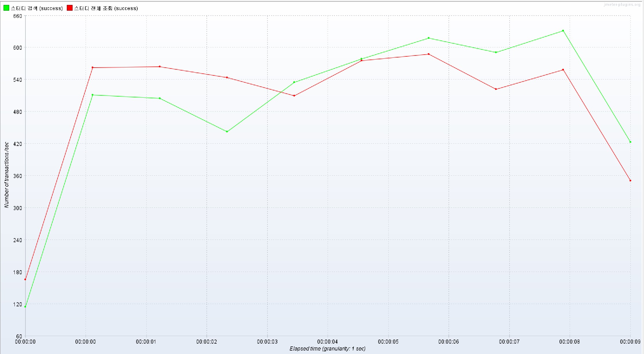Click the 스터디 전체 조회 (success) legend label
Viewport: 644px width, 354px height.
(106, 8)
